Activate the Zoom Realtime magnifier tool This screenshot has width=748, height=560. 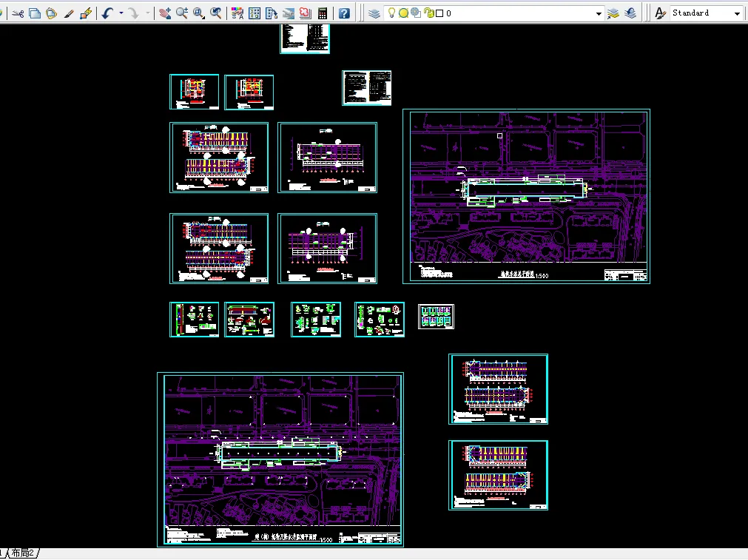point(182,13)
